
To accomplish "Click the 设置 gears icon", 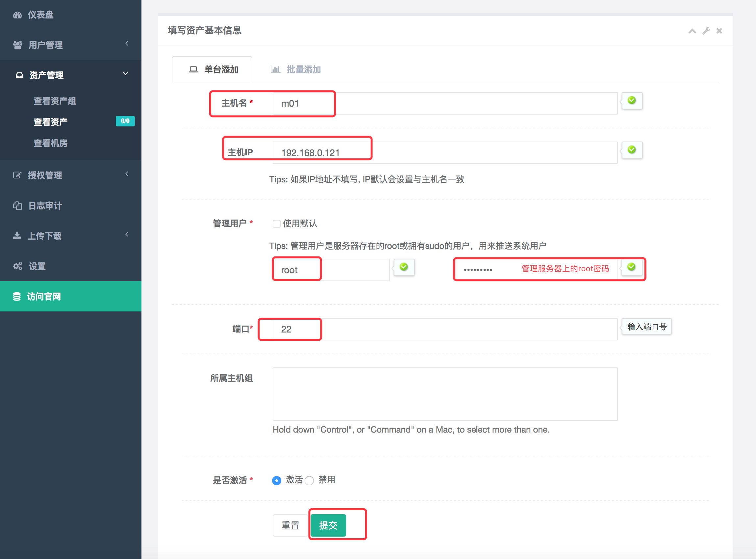I will 17,266.
